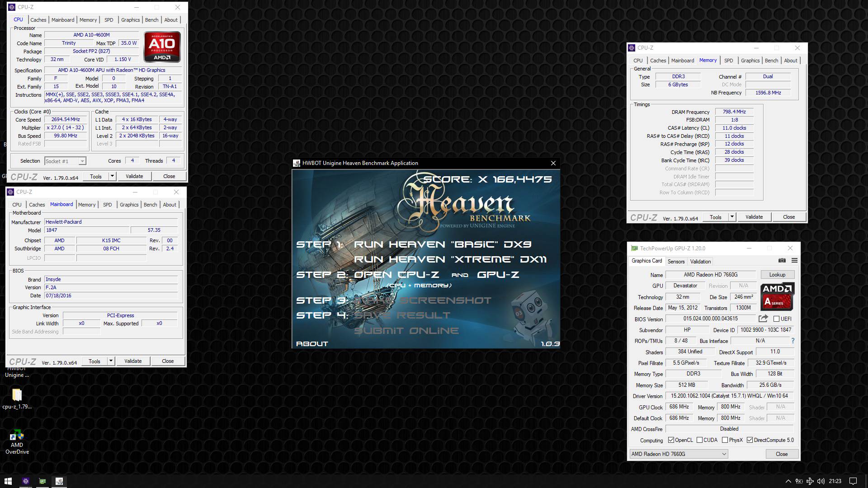
Task: Toggle the PhysX checkbox
Action: pos(725,440)
